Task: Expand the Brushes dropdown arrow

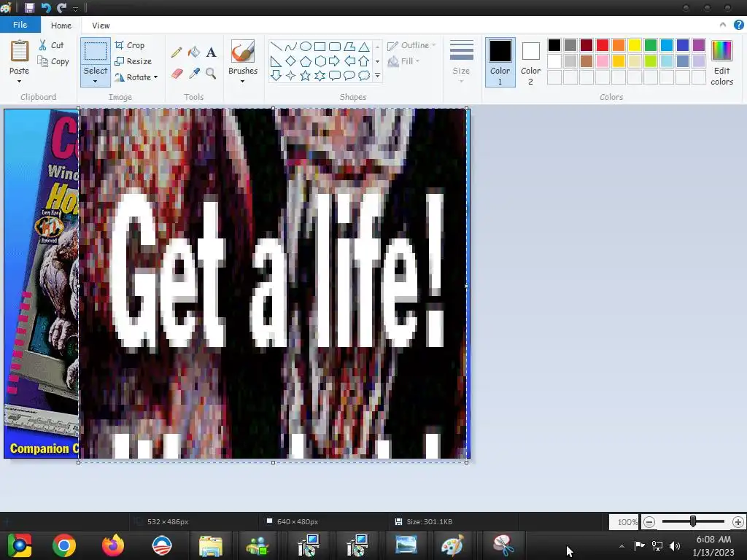Action: point(242,82)
